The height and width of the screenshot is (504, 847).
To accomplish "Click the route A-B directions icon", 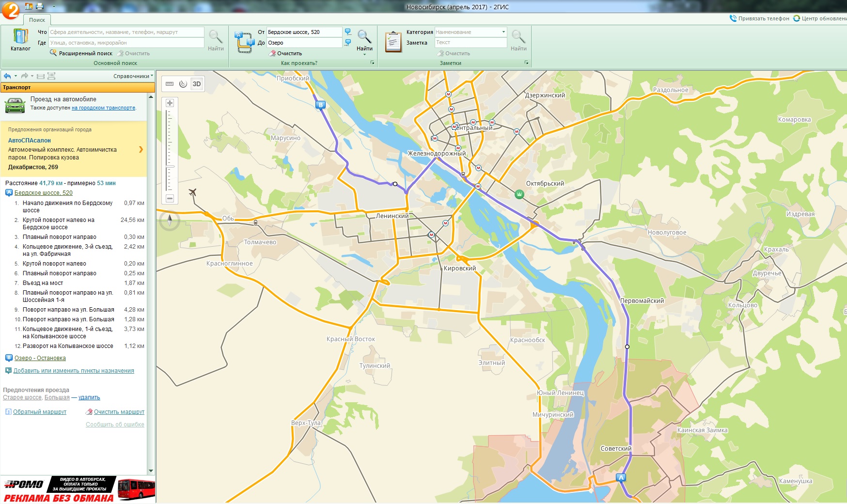I will coord(245,42).
